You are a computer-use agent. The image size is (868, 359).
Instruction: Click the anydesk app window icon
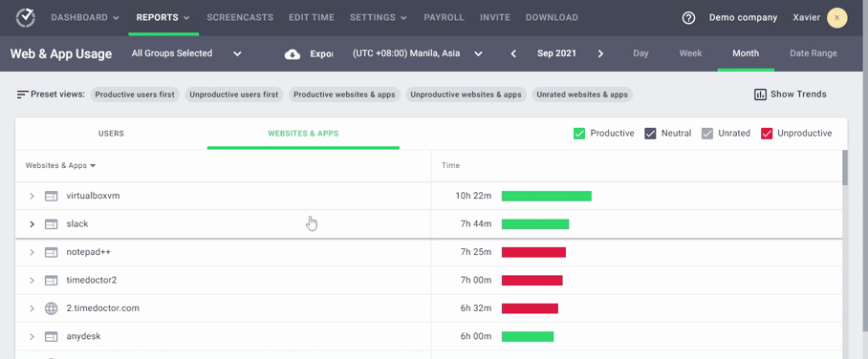(x=51, y=336)
